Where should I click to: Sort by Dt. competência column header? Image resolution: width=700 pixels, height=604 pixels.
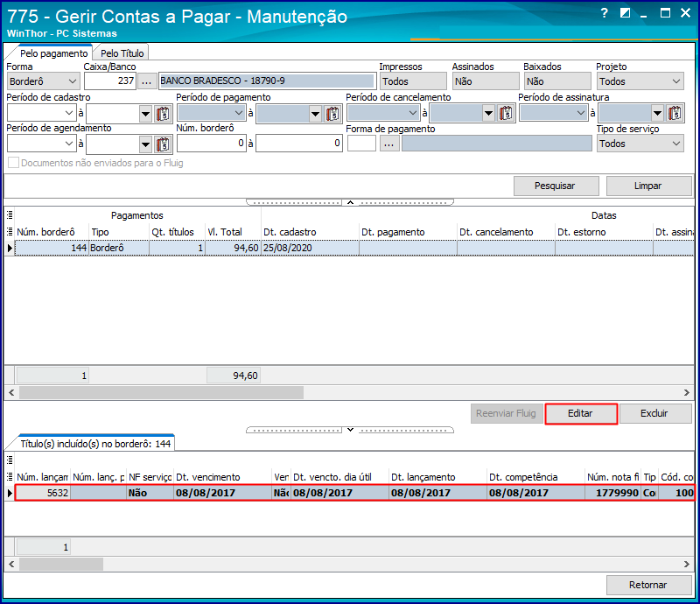coord(535,477)
